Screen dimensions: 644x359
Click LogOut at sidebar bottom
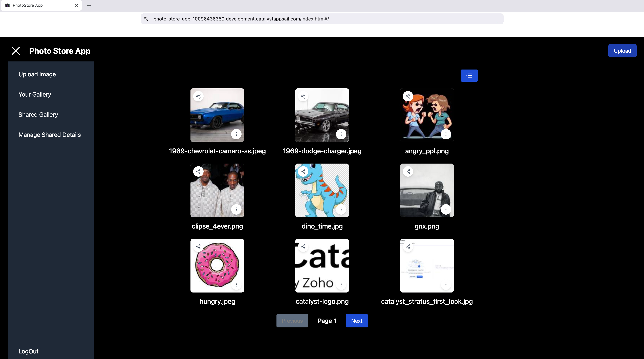[x=29, y=351]
